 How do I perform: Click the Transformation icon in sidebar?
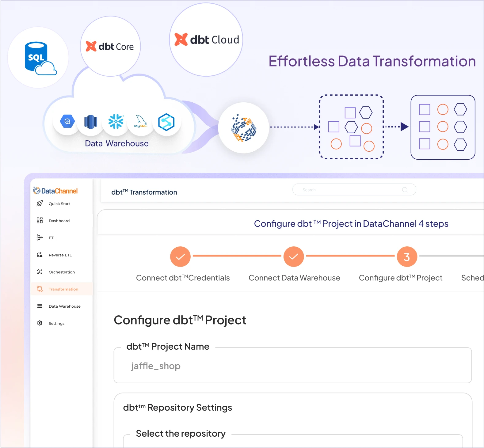point(40,289)
